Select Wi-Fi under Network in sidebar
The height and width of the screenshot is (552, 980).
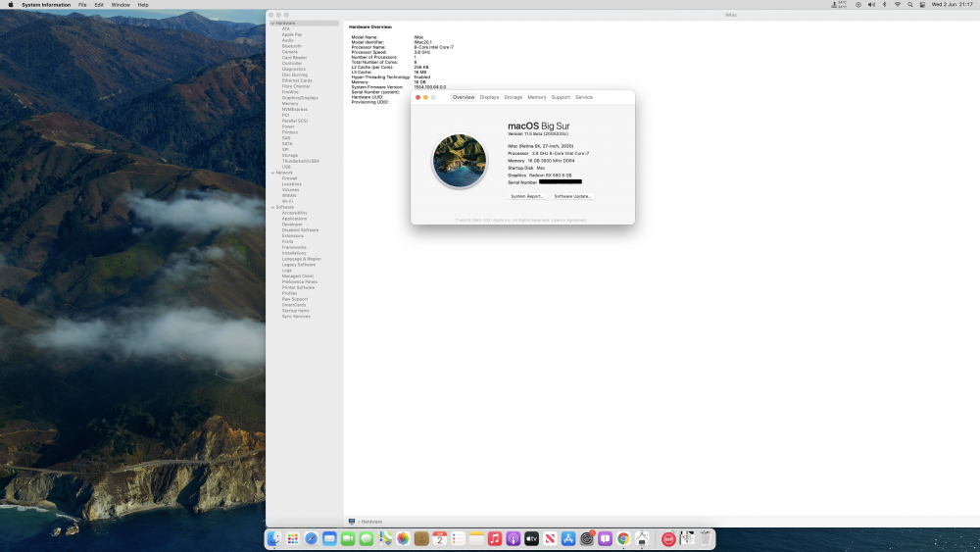(x=287, y=201)
